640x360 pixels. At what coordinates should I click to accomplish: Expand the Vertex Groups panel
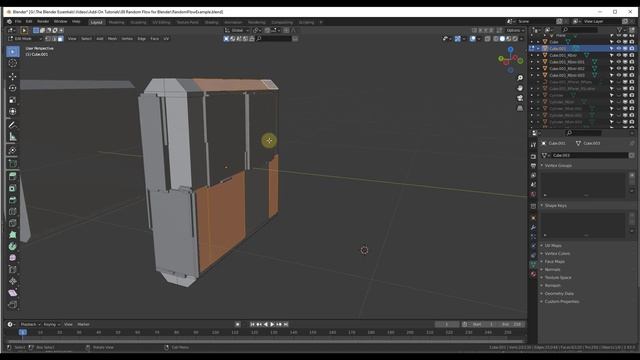click(x=558, y=166)
